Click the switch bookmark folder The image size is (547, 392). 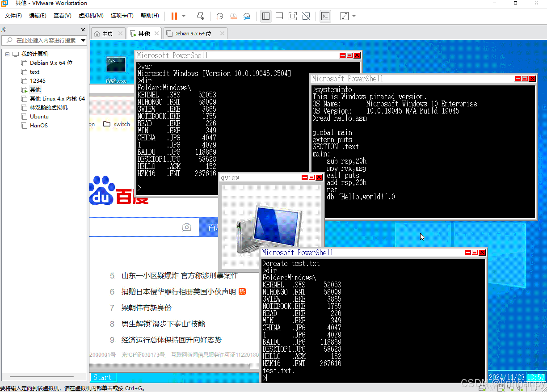pyautogui.click(x=117, y=124)
